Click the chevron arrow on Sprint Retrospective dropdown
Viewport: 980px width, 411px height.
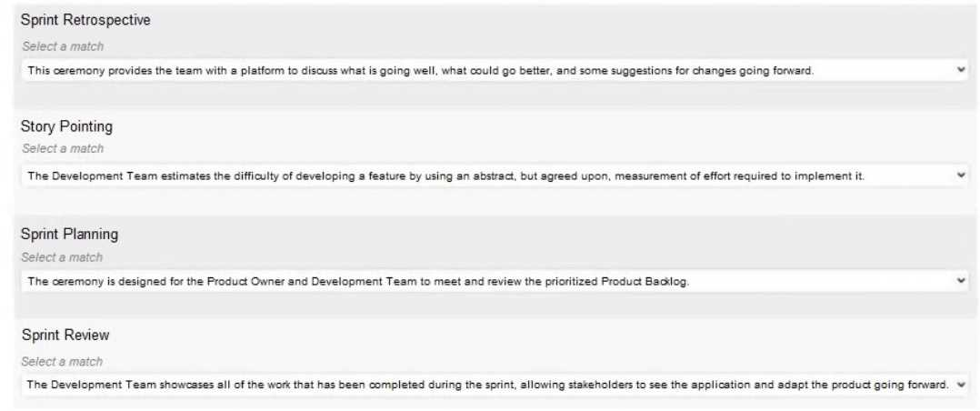click(961, 70)
